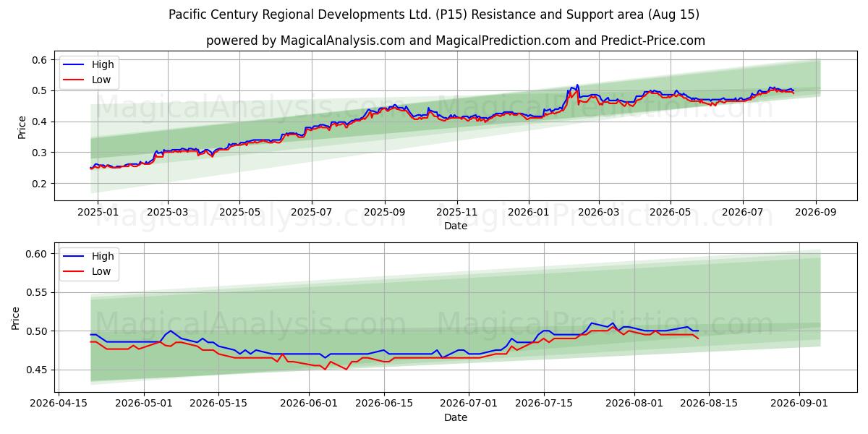The image size is (868, 434).
Task: Click the 2026-05 date tick label
Action: 670,213
